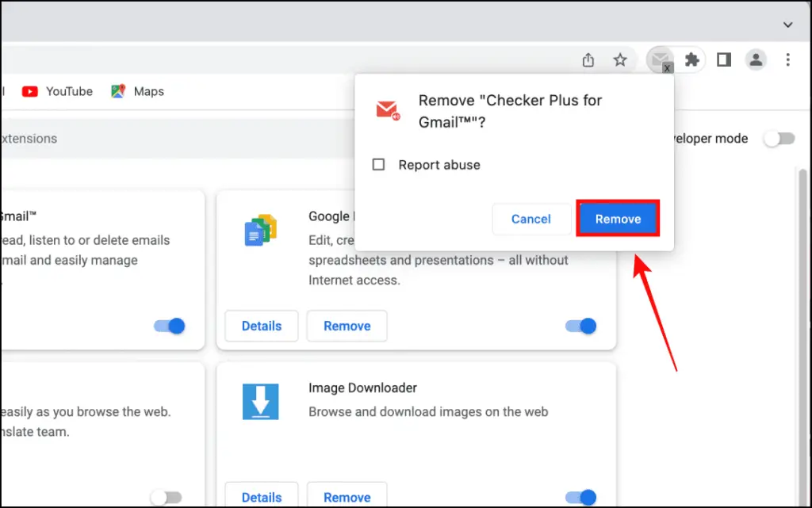Viewport: 812px width, 508px height.
Task: Bookmark this page with the star icon
Action: (x=620, y=60)
